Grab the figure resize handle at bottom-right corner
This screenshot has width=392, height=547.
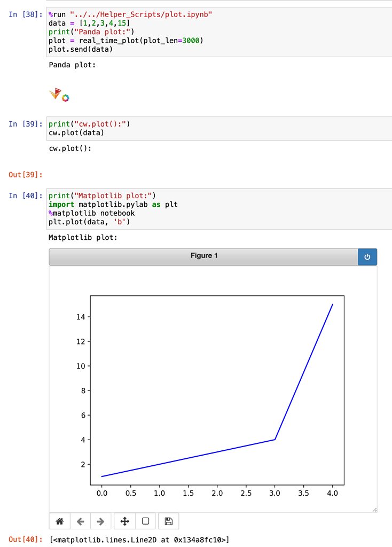click(x=374, y=510)
